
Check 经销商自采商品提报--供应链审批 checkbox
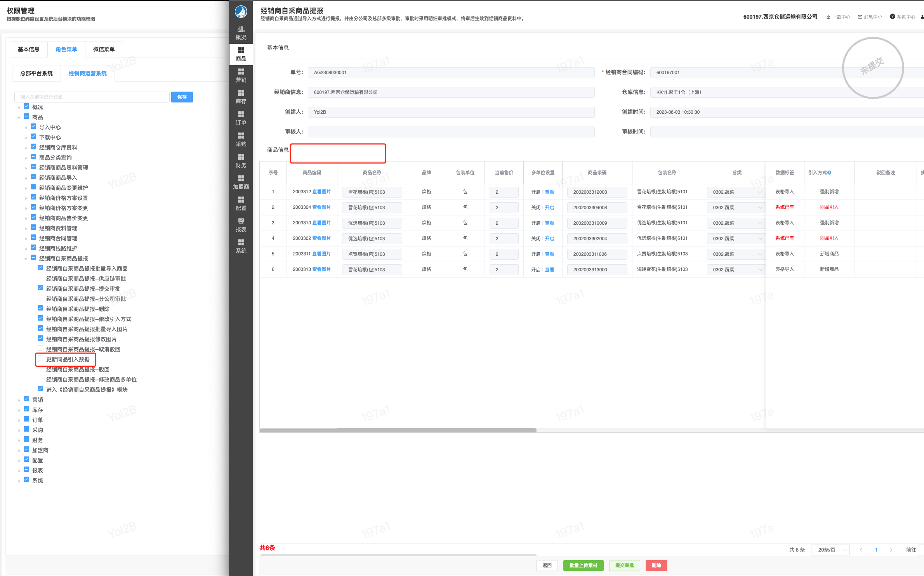40,278
